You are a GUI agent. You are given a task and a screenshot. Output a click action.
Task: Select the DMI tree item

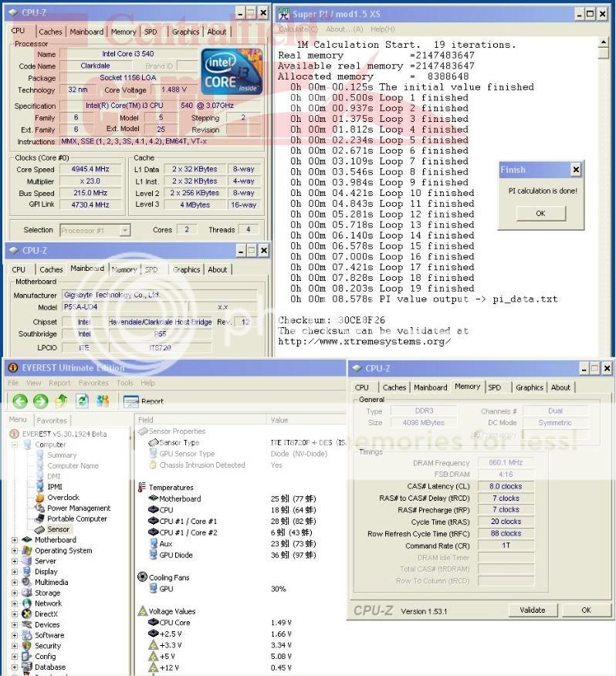coord(53,476)
